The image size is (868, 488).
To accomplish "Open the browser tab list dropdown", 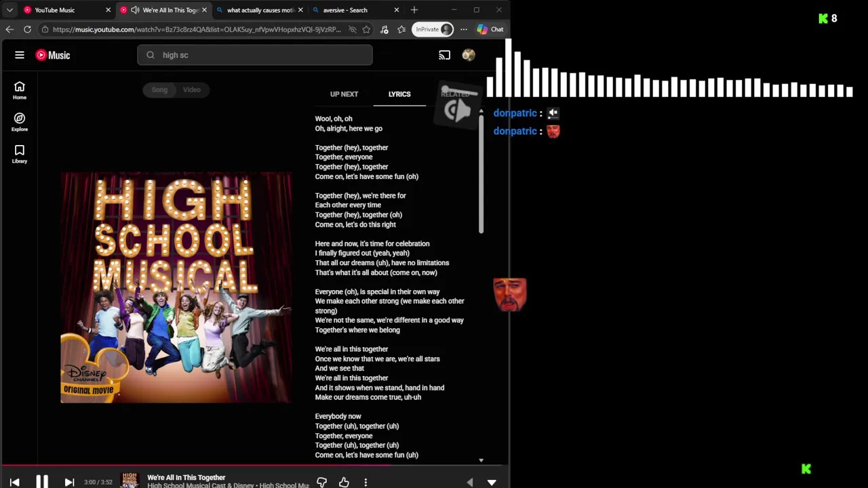I will coord(9,10).
